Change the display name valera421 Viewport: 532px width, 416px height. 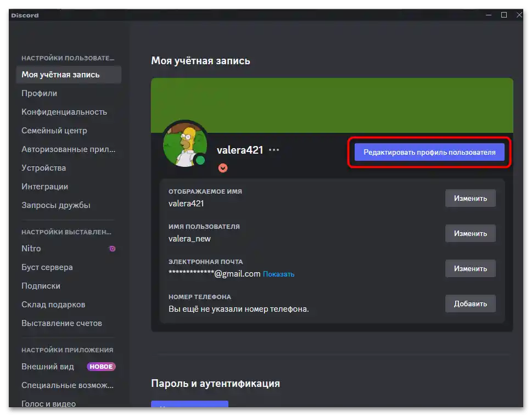click(x=471, y=198)
